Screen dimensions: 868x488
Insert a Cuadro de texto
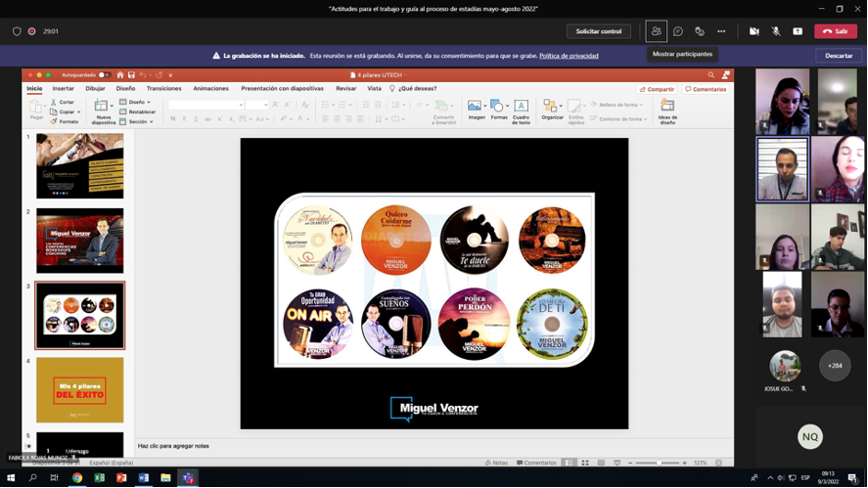[521, 111]
